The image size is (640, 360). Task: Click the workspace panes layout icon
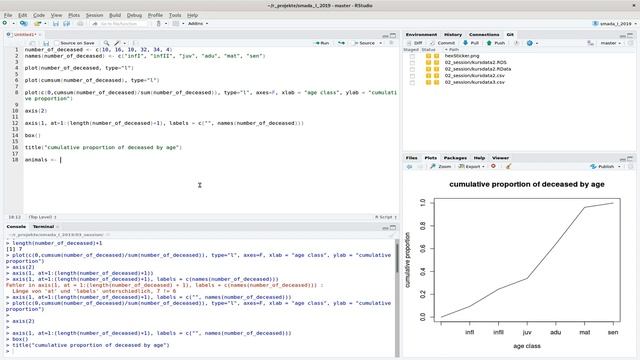(176, 24)
